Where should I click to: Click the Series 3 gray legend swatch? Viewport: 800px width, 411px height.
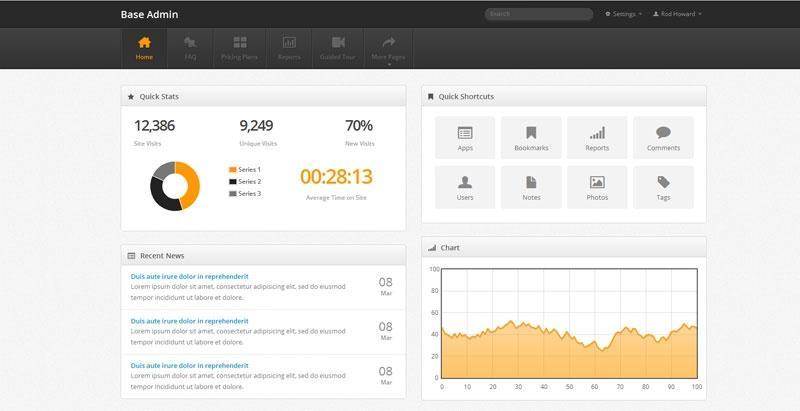pyautogui.click(x=233, y=194)
